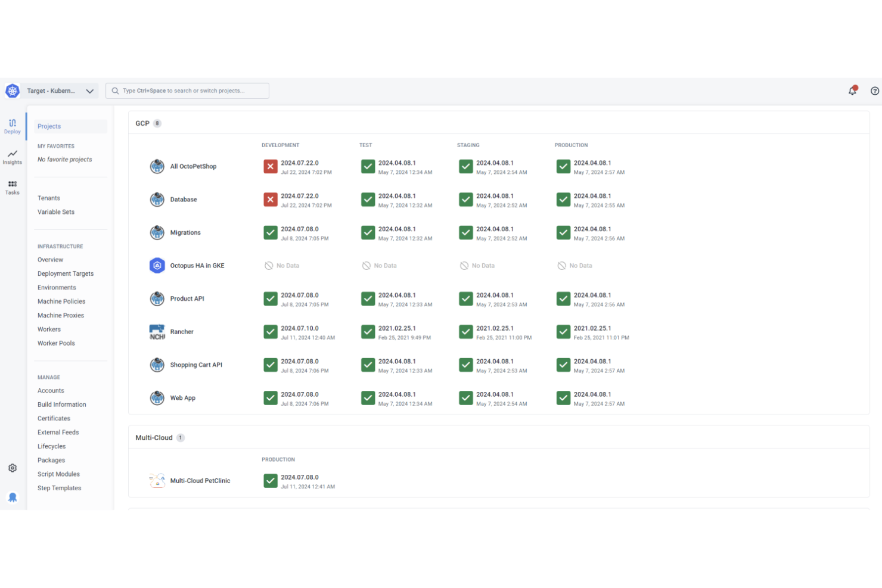Viewport: 882px width, 588px height.
Task: Open Tenants in the sidebar
Action: 49,198
